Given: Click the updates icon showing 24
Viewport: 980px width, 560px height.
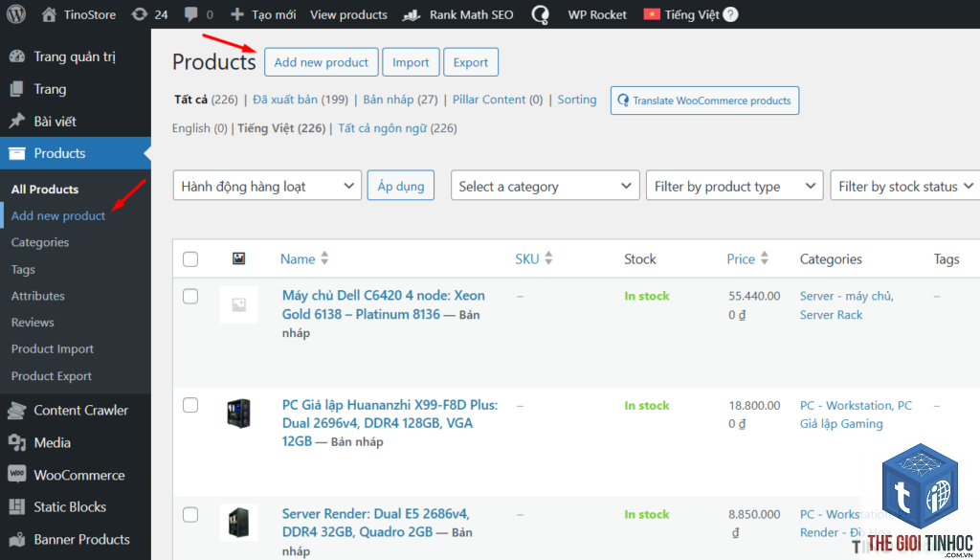Looking at the screenshot, I should point(140,14).
